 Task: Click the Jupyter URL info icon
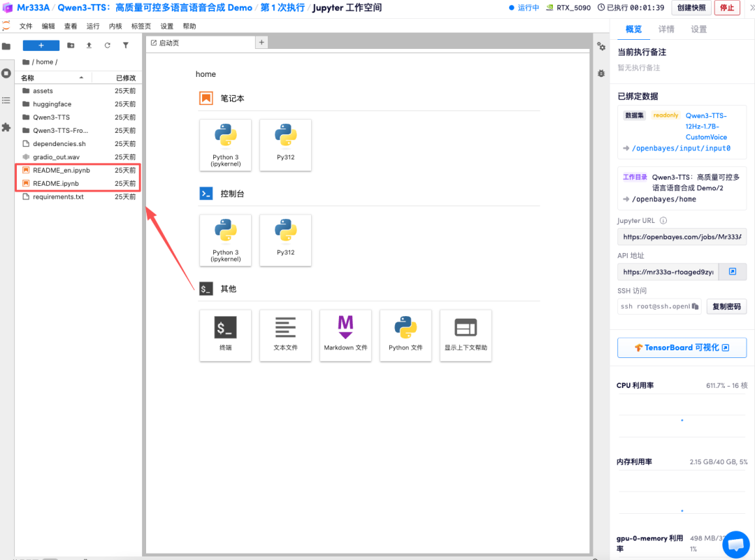pyautogui.click(x=663, y=220)
